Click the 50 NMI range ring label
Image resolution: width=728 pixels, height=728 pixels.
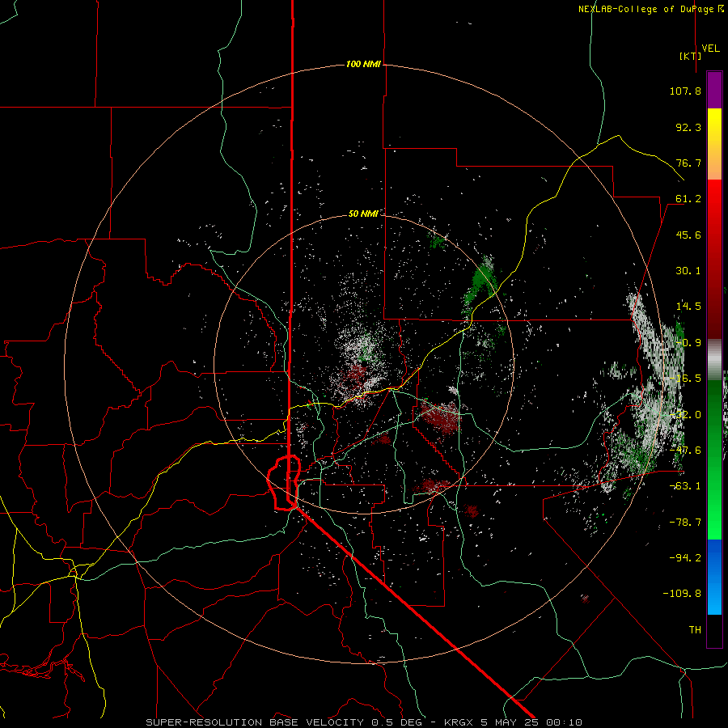click(x=363, y=214)
